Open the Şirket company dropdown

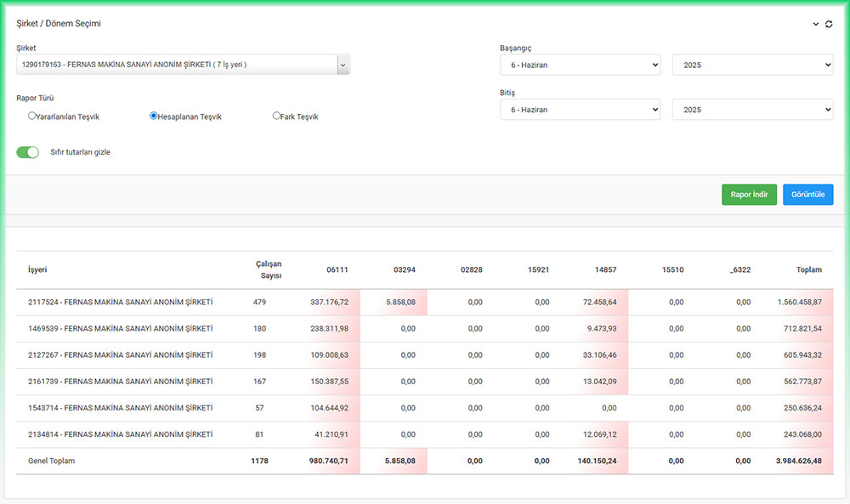(x=183, y=65)
